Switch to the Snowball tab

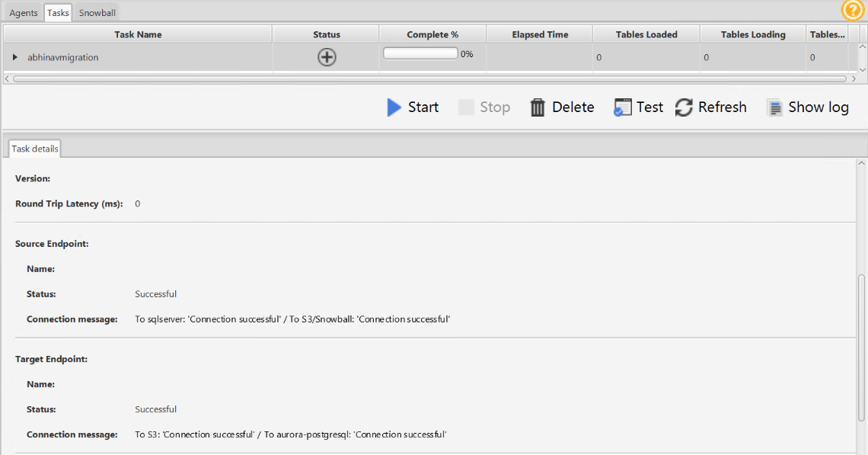[x=97, y=13]
